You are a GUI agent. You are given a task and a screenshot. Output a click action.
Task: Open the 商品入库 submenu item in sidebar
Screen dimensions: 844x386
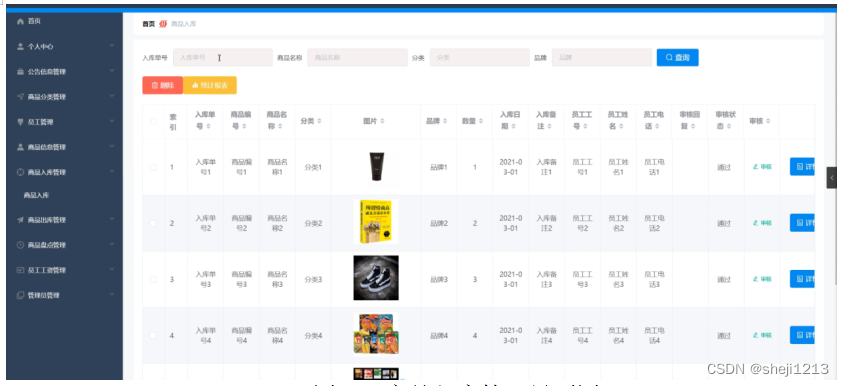[x=36, y=195]
